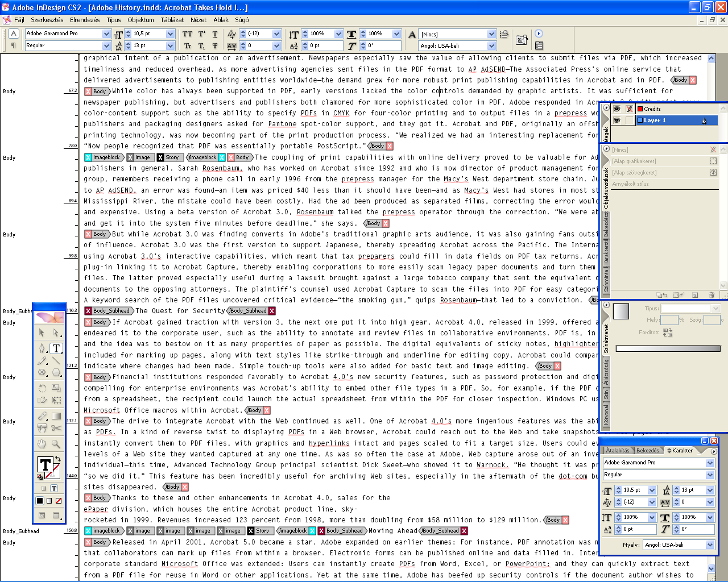Open Nyelv language dropdown in Karakter panel
The height and width of the screenshot is (582, 728).
[x=710, y=544]
